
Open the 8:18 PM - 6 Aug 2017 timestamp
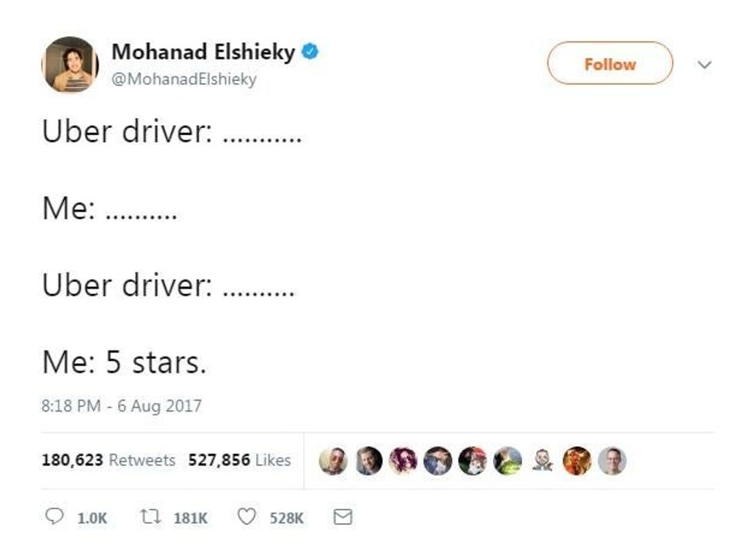[x=121, y=406]
